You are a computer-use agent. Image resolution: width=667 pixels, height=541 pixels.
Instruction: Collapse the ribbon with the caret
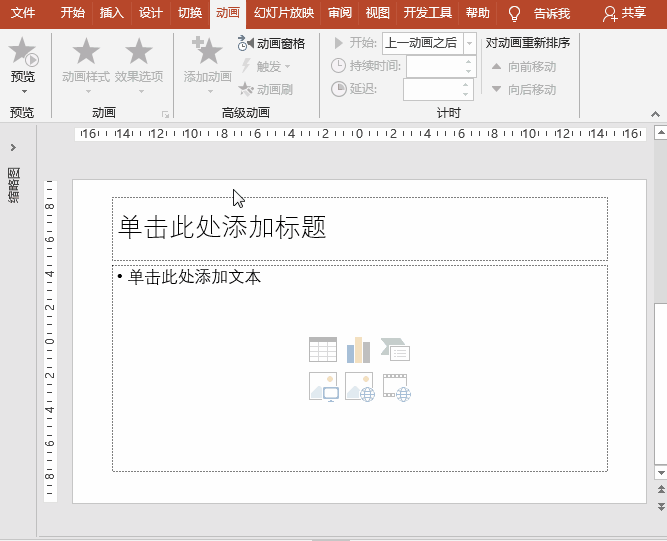656,114
